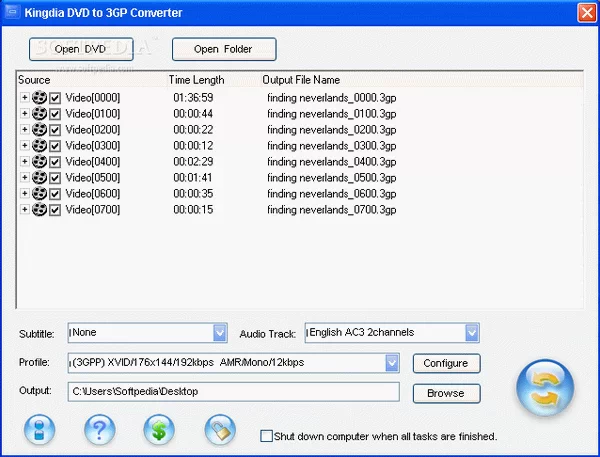Click the time length 00:01:41
Image resolution: width=600 pixels, height=457 pixels.
pyautogui.click(x=193, y=178)
